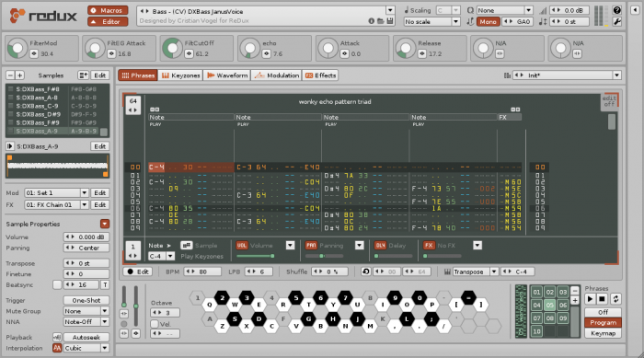The width and height of the screenshot is (644, 358).
Task: Switch to the Modulation tab
Action: [276, 75]
